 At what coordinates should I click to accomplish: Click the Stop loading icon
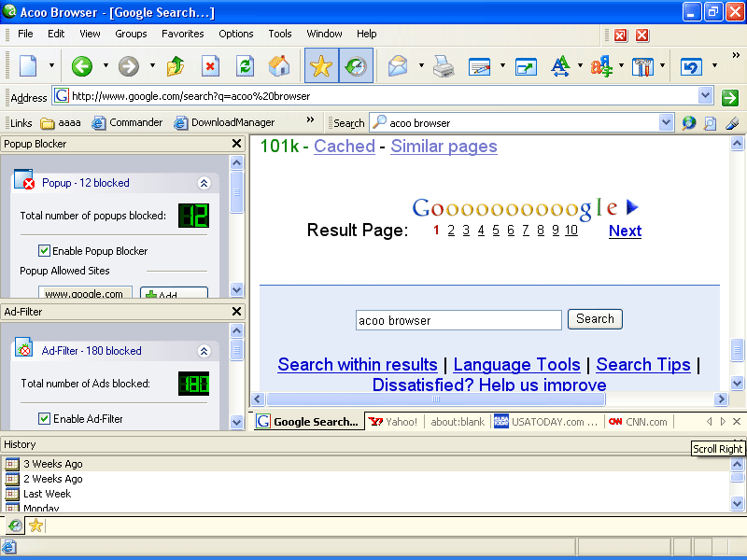[x=210, y=66]
